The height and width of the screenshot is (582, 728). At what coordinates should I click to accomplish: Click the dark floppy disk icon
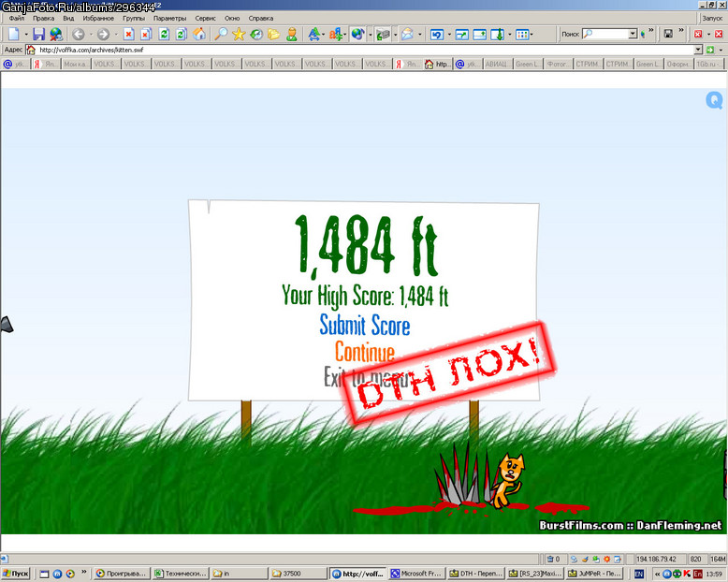[x=668, y=34]
